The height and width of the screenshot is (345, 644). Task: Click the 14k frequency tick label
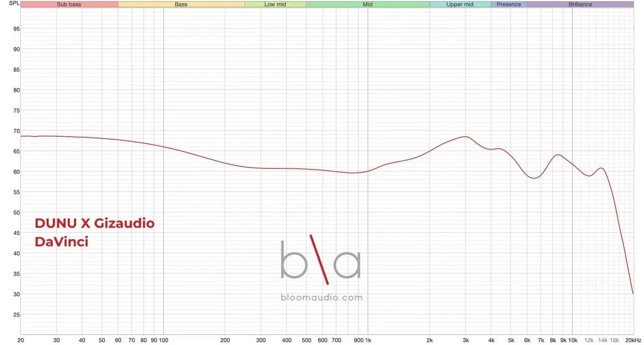pos(603,340)
